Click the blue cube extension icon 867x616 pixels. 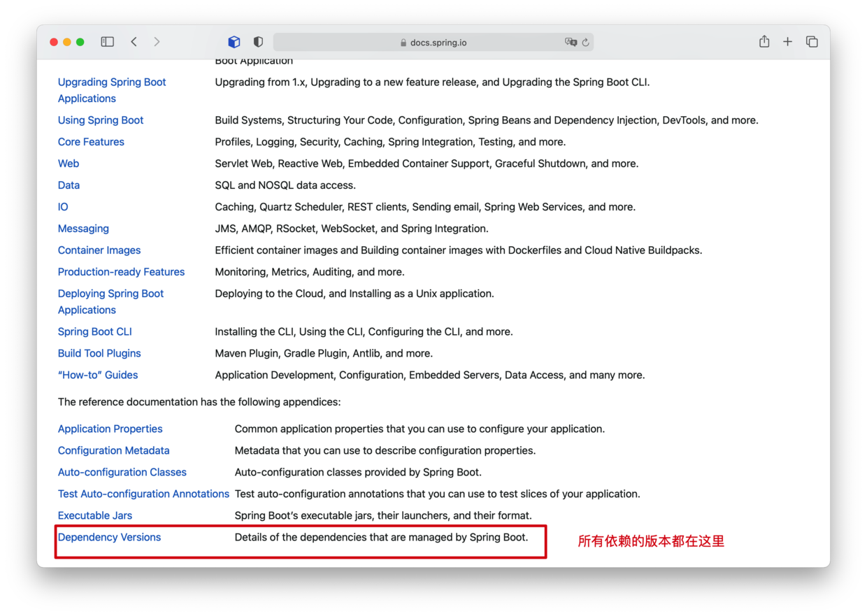pyautogui.click(x=234, y=42)
